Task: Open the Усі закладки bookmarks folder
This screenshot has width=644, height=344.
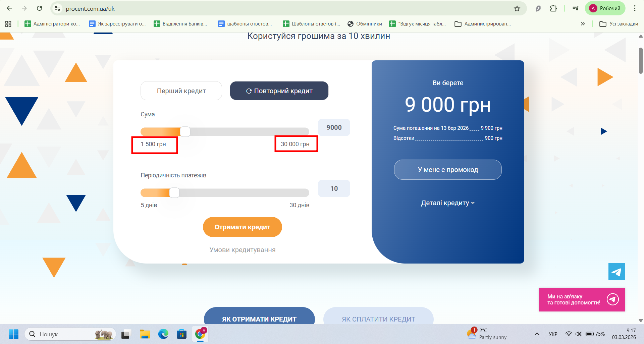Action: pos(619,24)
